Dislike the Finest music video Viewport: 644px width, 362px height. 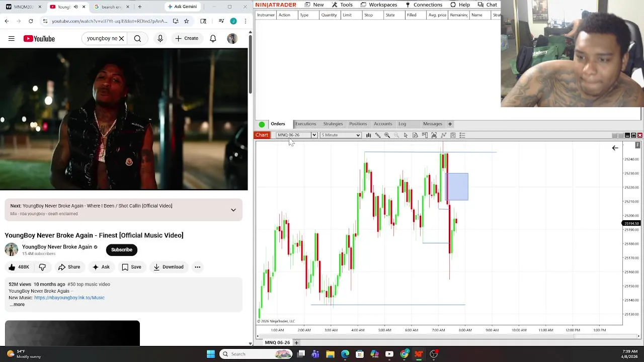click(x=42, y=267)
